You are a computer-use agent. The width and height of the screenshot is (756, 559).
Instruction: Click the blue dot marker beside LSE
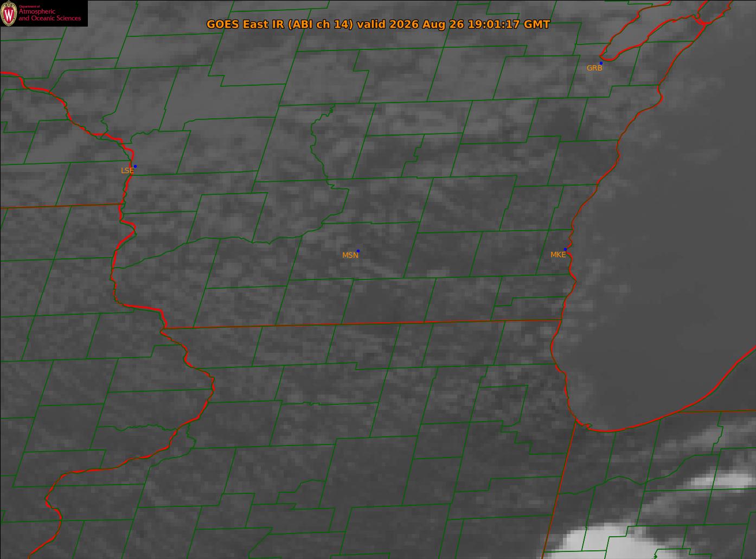pyautogui.click(x=135, y=166)
